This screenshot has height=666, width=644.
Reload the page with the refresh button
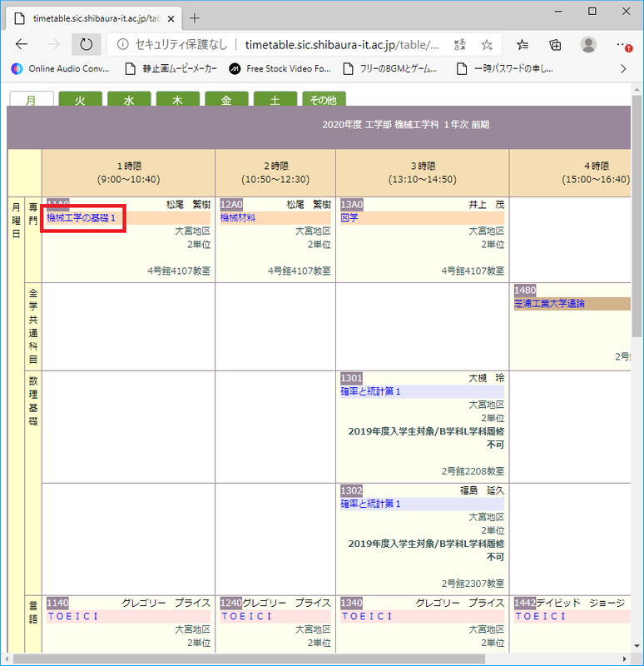pos(86,44)
